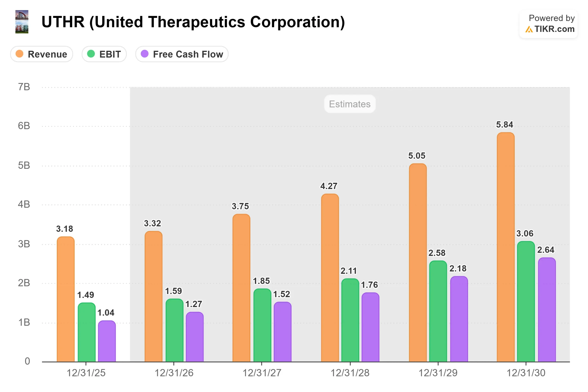Select the 5.84 revenue bar for 12/31/30
The image size is (588, 392).
point(506,247)
